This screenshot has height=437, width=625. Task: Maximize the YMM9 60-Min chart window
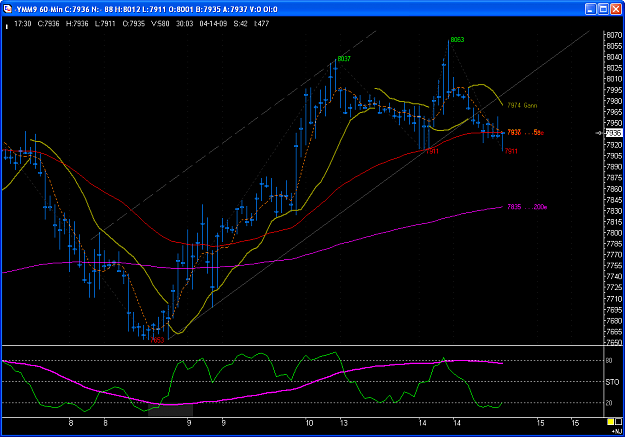coord(603,9)
